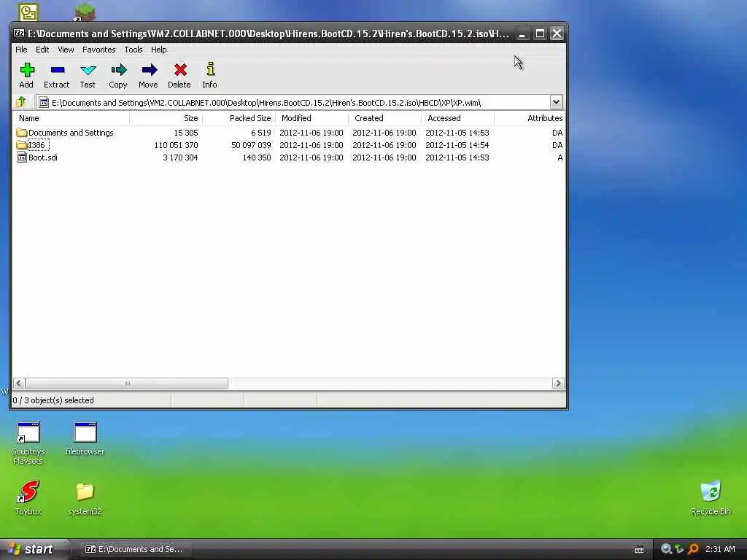Open the Tools menu
The height and width of the screenshot is (560, 747).
(133, 50)
